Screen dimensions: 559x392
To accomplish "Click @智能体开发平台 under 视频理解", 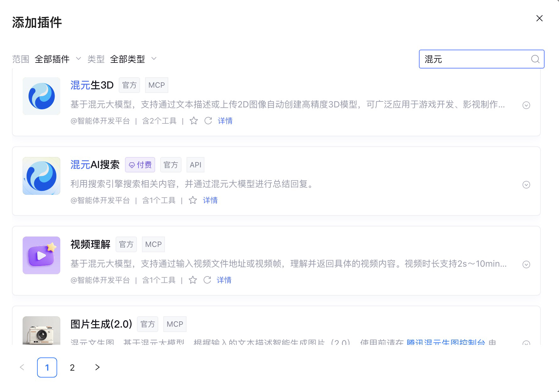I will pos(100,280).
